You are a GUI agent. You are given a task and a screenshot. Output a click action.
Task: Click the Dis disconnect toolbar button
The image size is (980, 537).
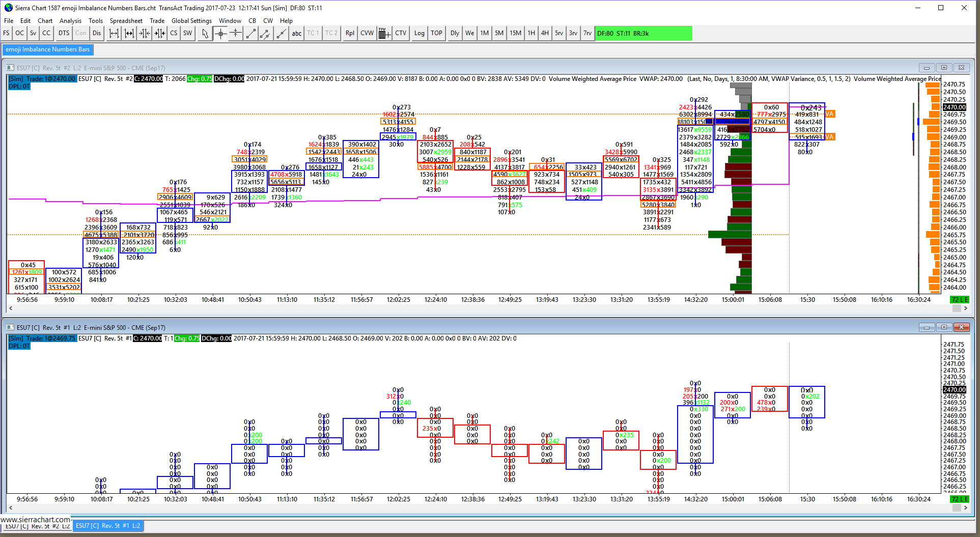pos(97,33)
